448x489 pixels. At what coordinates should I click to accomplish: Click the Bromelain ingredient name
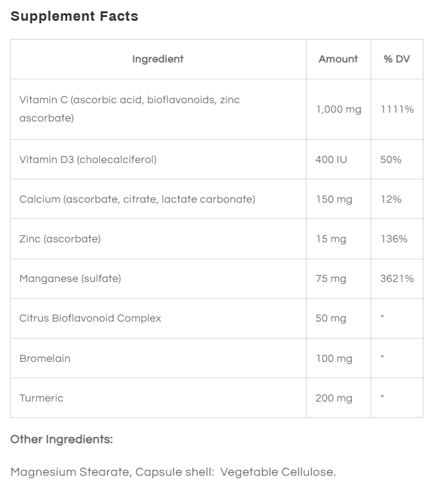tap(45, 358)
